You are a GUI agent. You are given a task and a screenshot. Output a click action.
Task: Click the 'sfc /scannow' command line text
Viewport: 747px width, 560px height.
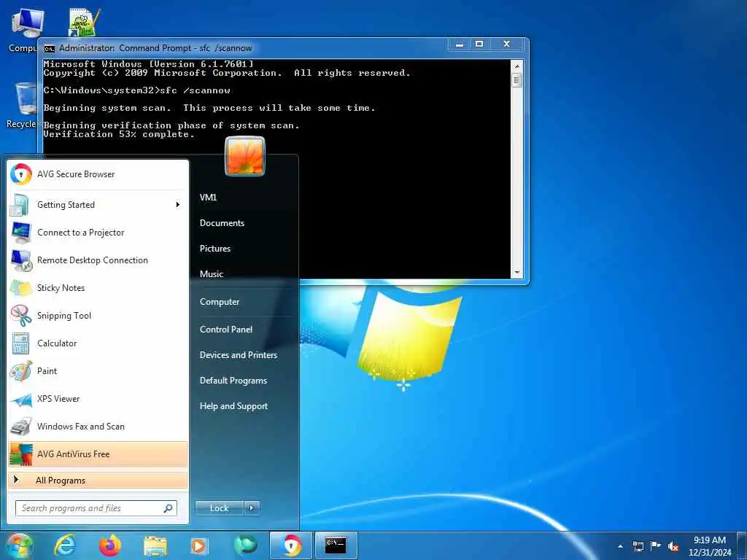196,90
